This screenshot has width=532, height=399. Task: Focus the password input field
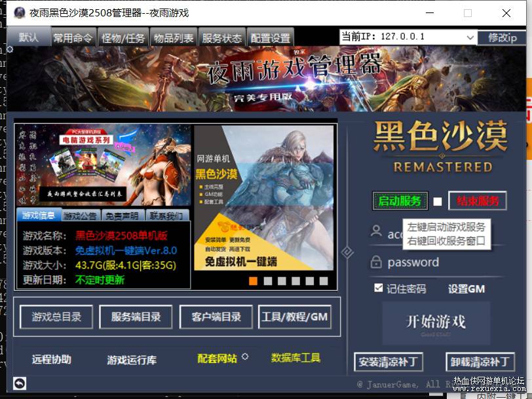click(x=436, y=263)
